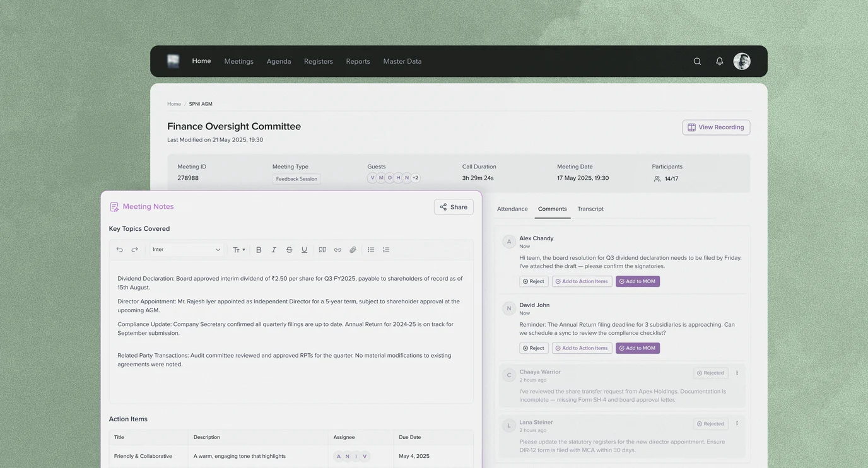This screenshot has height=468, width=868.
Task: Toggle bold formatting
Action: 259,250
